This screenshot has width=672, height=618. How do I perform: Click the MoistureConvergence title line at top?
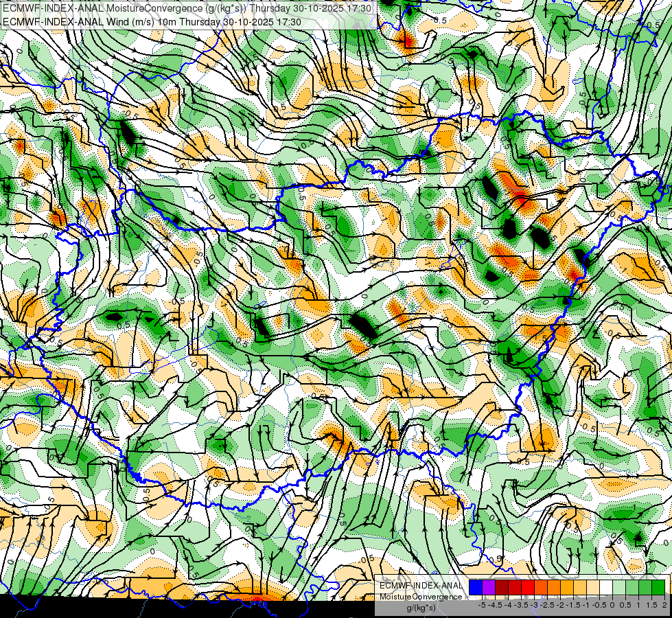pos(187,8)
